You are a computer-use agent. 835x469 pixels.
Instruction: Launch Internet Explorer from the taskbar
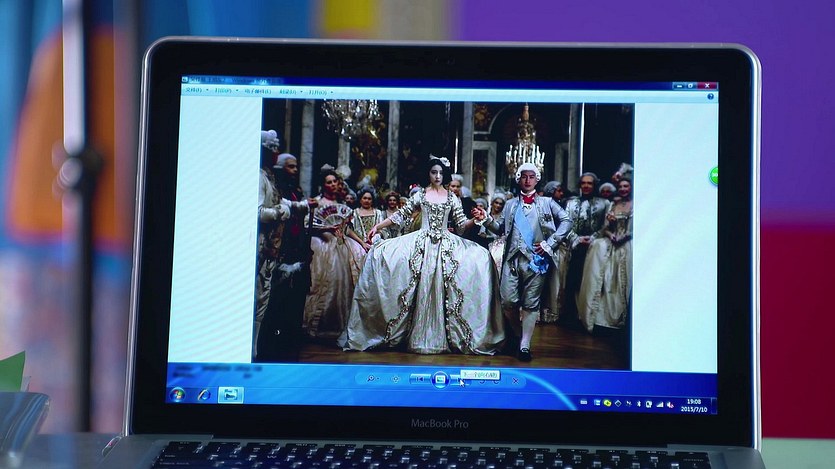click(204, 394)
